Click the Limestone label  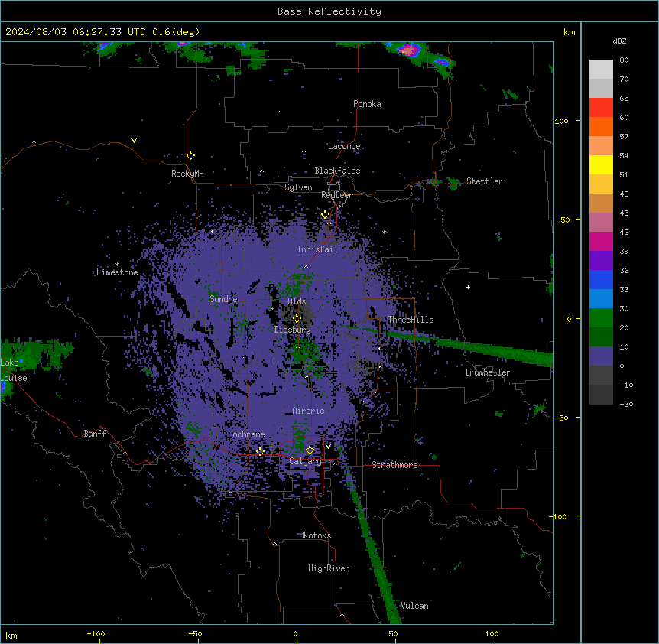click(x=117, y=272)
